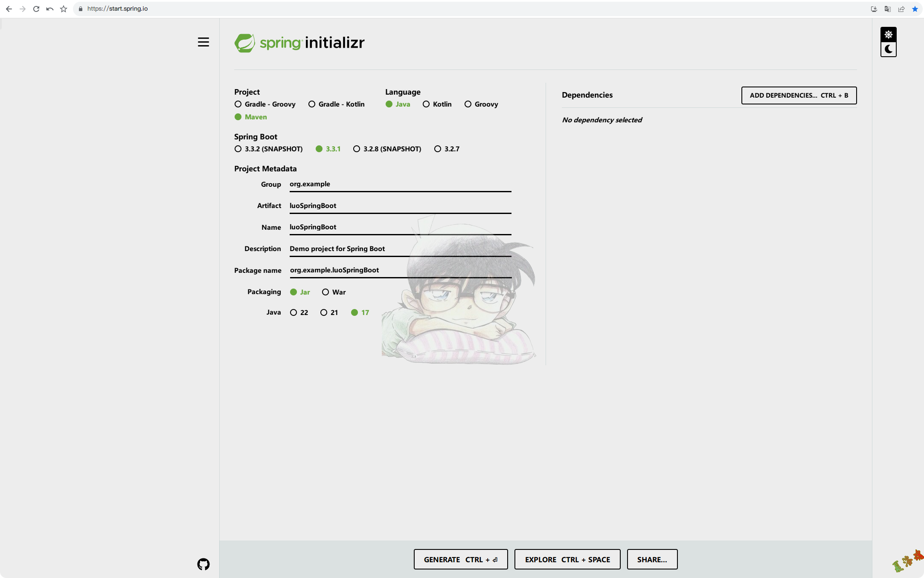Click the browser address bar URL
The width and height of the screenshot is (924, 578).
click(x=118, y=9)
